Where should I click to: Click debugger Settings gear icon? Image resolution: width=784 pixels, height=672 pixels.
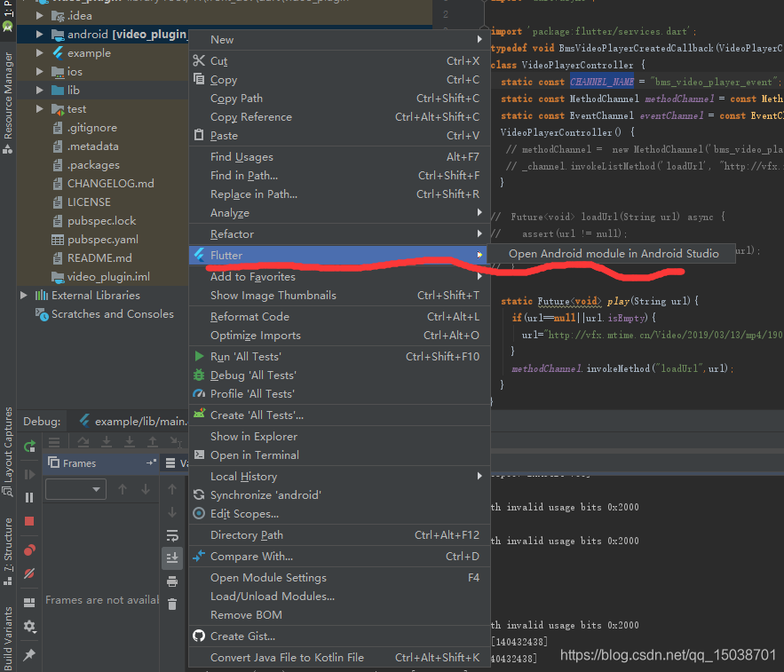29,626
